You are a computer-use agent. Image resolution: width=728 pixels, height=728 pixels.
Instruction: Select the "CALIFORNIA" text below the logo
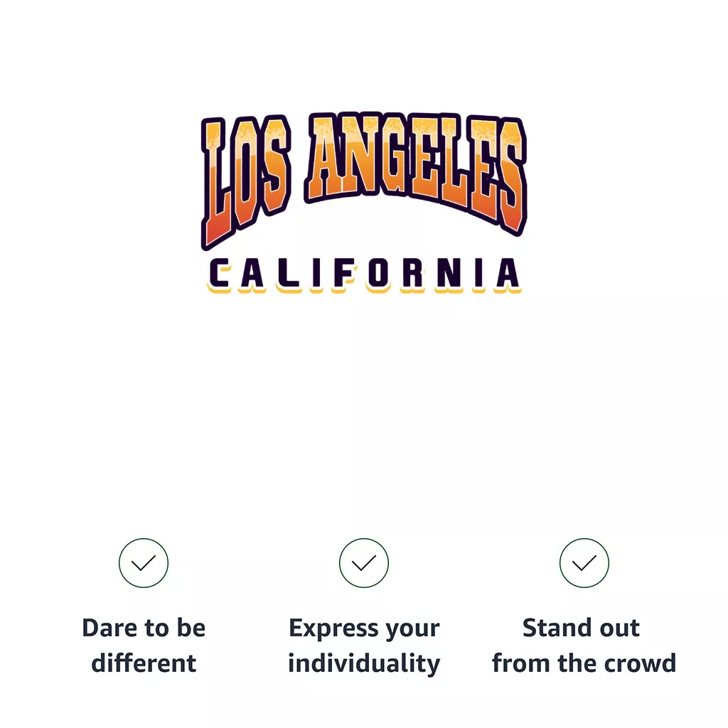365,275
